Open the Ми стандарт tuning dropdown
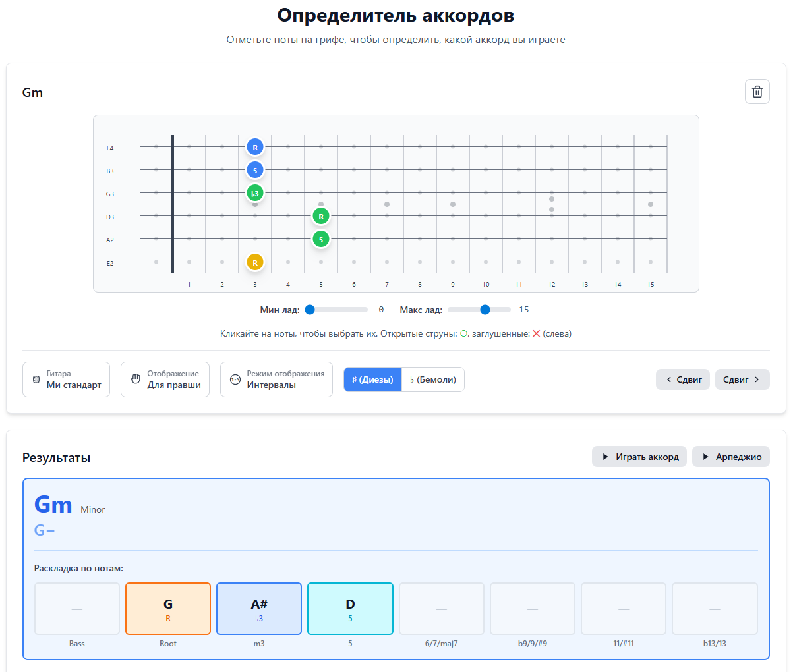Image resolution: width=795 pixels, height=672 pixels. point(66,379)
